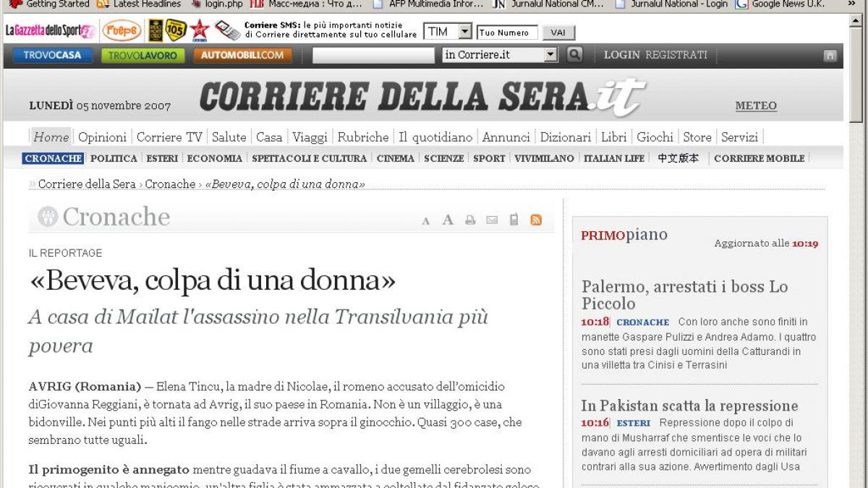Viewport: 868px width, 488px height.
Task: Switch to the ESTERI section tab
Action: pos(162,158)
